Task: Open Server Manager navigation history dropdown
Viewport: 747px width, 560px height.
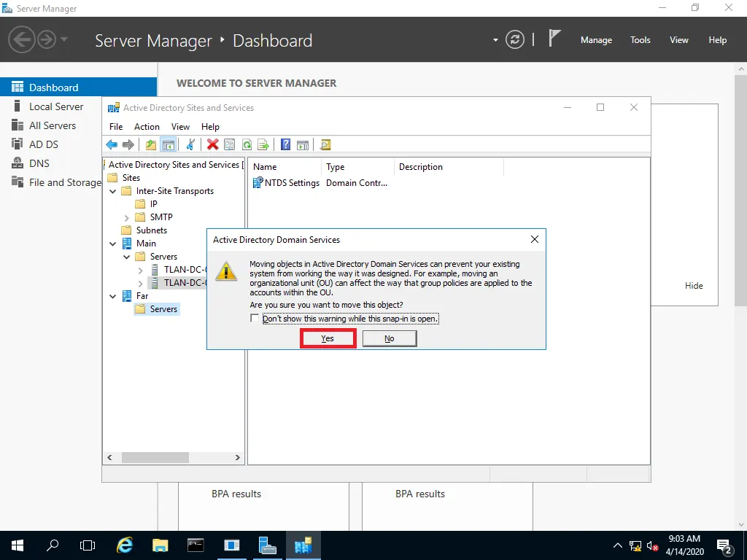Action: 64,39
